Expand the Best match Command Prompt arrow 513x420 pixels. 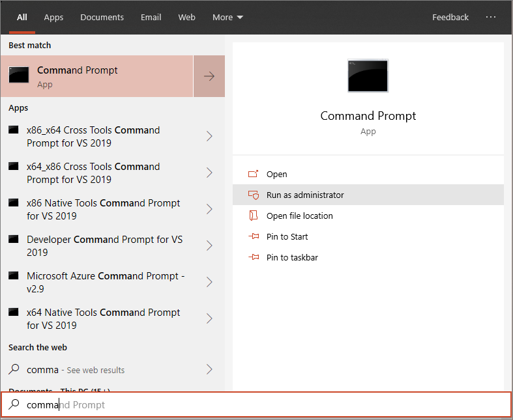point(209,76)
